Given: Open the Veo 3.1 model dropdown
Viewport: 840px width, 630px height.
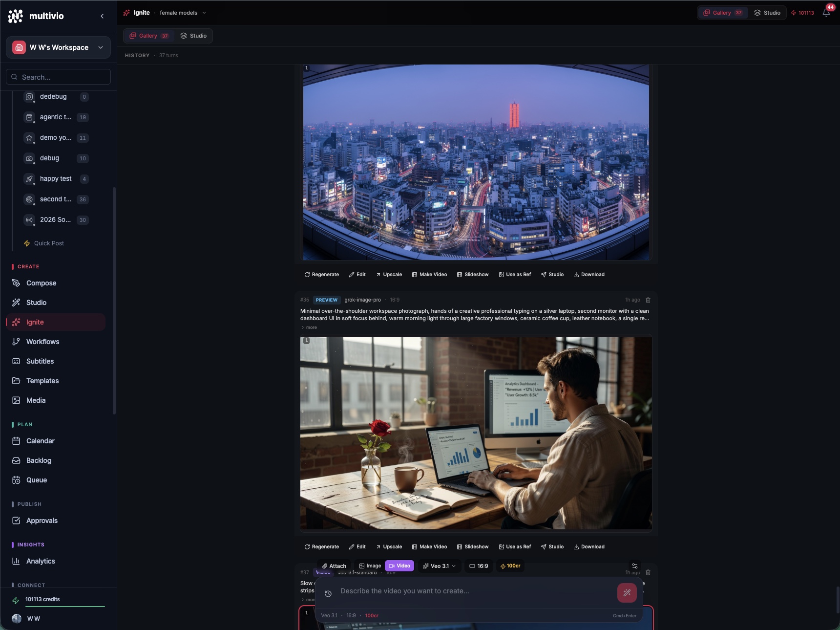Looking at the screenshot, I should [x=439, y=566].
